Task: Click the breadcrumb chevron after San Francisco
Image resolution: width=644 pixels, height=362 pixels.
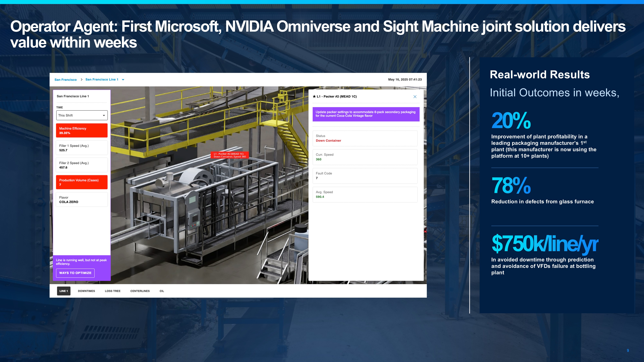Action: [x=81, y=79]
